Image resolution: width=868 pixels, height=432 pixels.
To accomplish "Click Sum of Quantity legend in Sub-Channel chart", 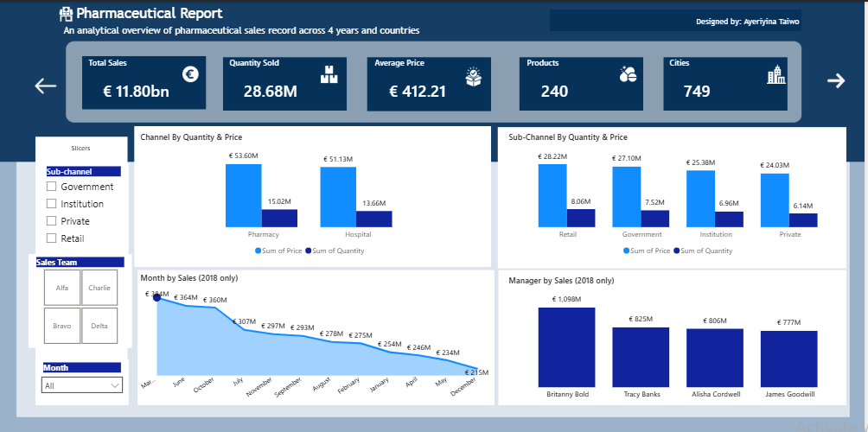I will 703,251.
